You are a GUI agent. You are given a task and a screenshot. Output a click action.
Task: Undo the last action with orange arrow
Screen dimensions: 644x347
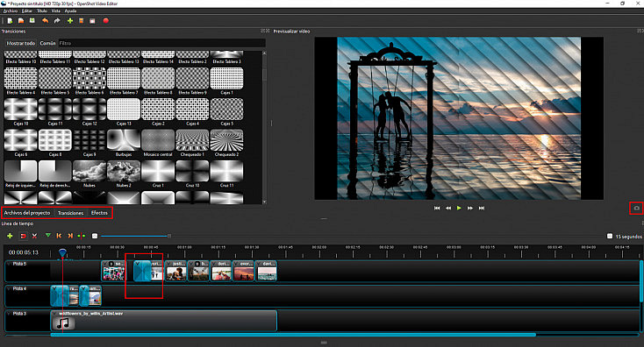pos(45,20)
